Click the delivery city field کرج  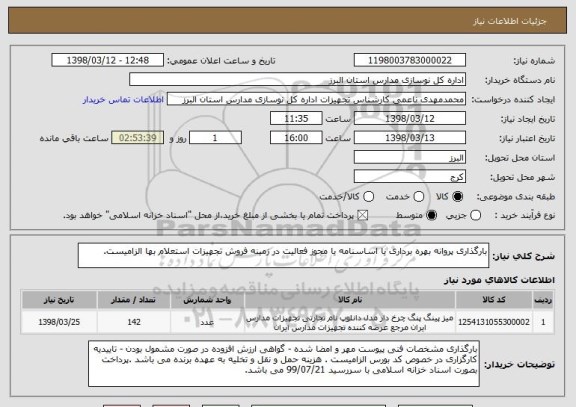click(x=410, y=177)
